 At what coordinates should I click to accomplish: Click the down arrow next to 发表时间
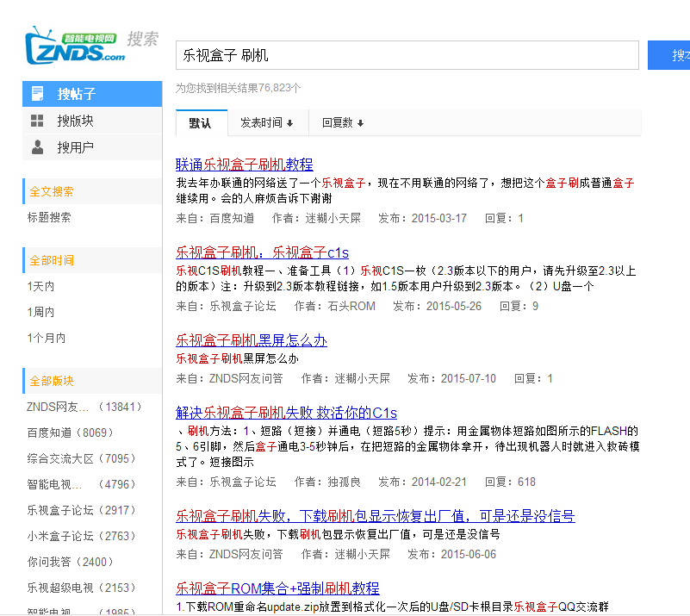[289, 123]
